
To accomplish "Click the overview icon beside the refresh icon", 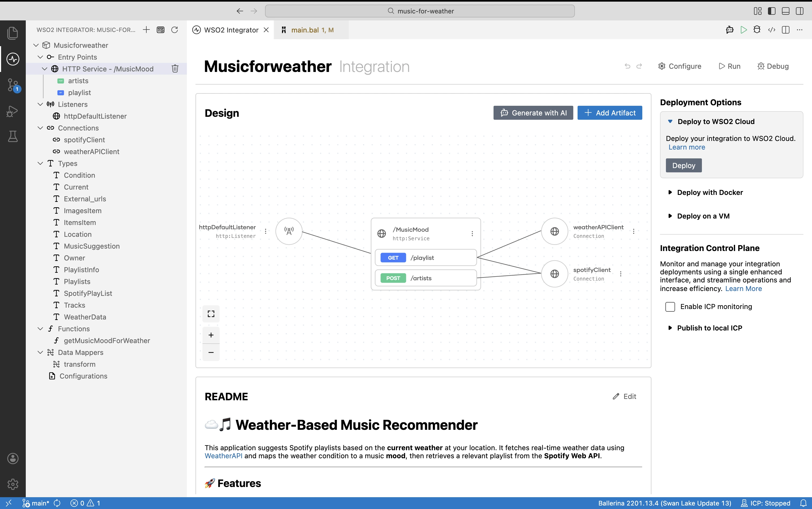I will [161, 30].
